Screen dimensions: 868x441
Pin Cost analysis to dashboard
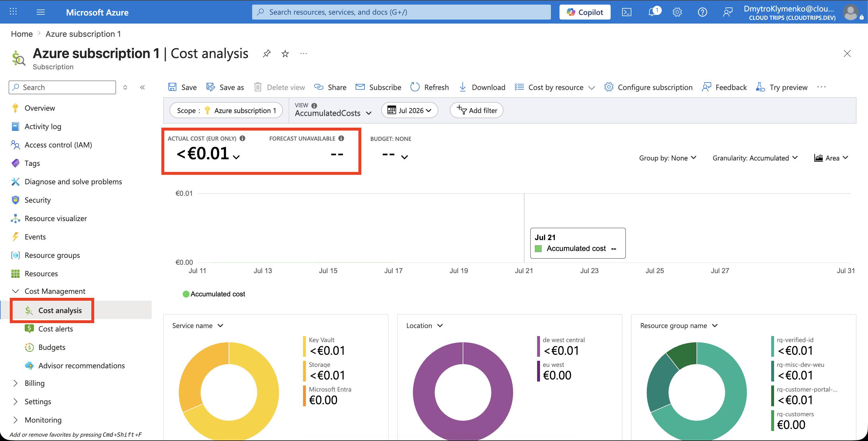(267, 53)
